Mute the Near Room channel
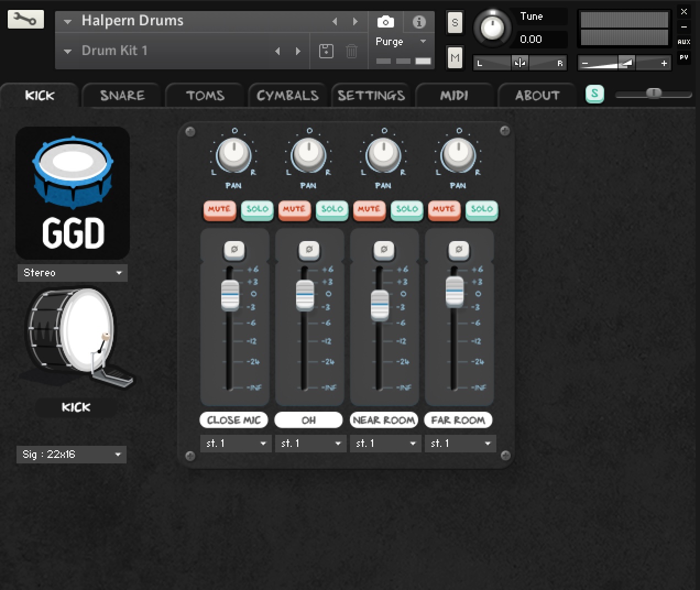700x590 pixels. (x=369, y=210)
